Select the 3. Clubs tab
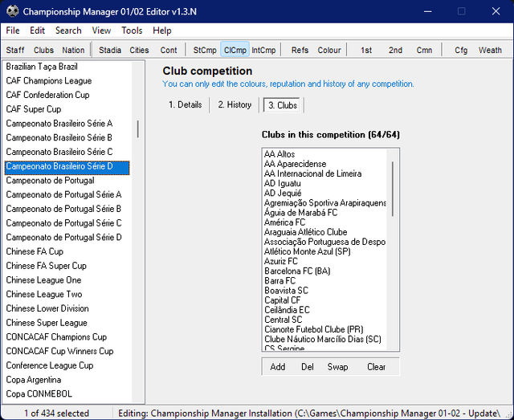Image resolution: width=514 pixels, height=420 pixels. coord(282,105)
